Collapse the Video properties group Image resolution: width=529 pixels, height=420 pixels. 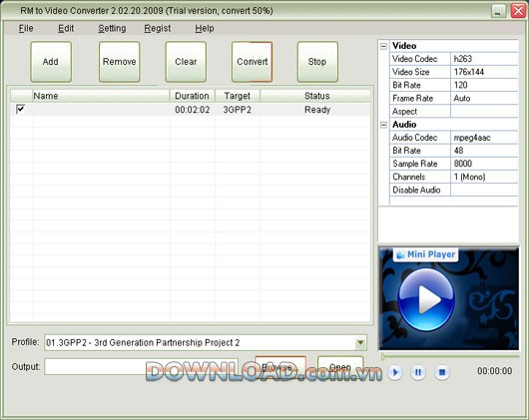(x=383, y=46)
